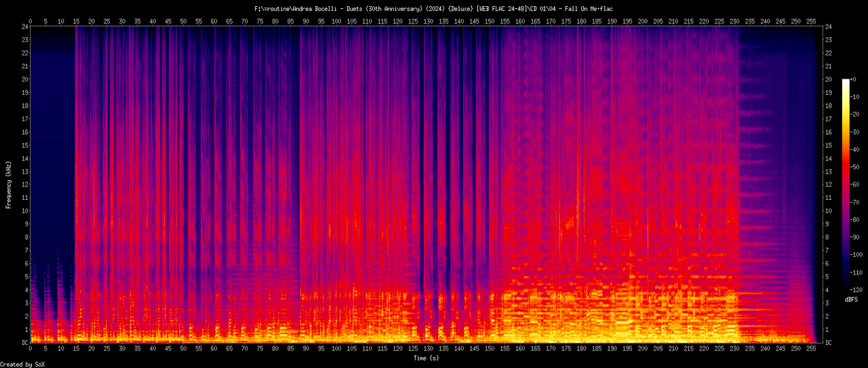Click "50" on the bottom time axis
Screen dimensions: 868x368
tap(183, 349)
